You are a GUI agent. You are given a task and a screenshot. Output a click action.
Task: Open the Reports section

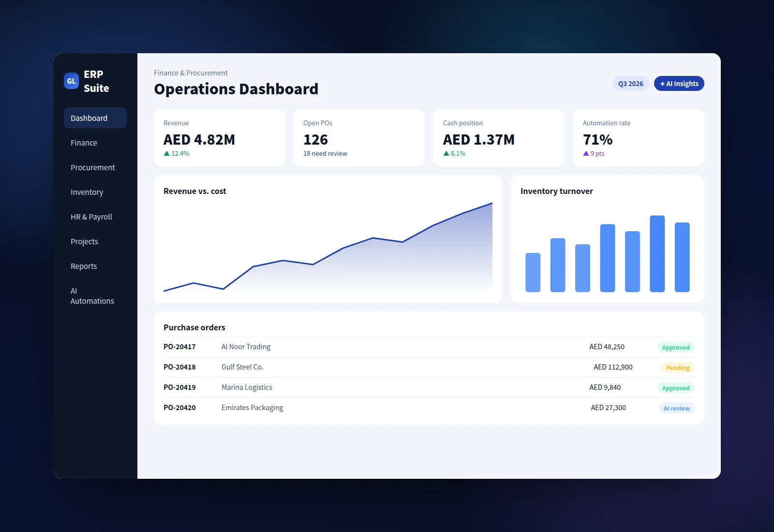[x=95, y=266]
